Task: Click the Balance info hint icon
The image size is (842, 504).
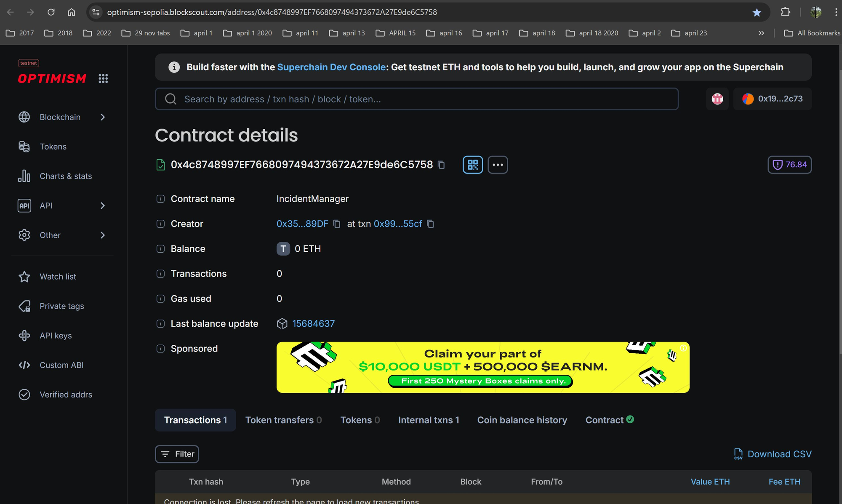Action: click(x=160, y=249)
